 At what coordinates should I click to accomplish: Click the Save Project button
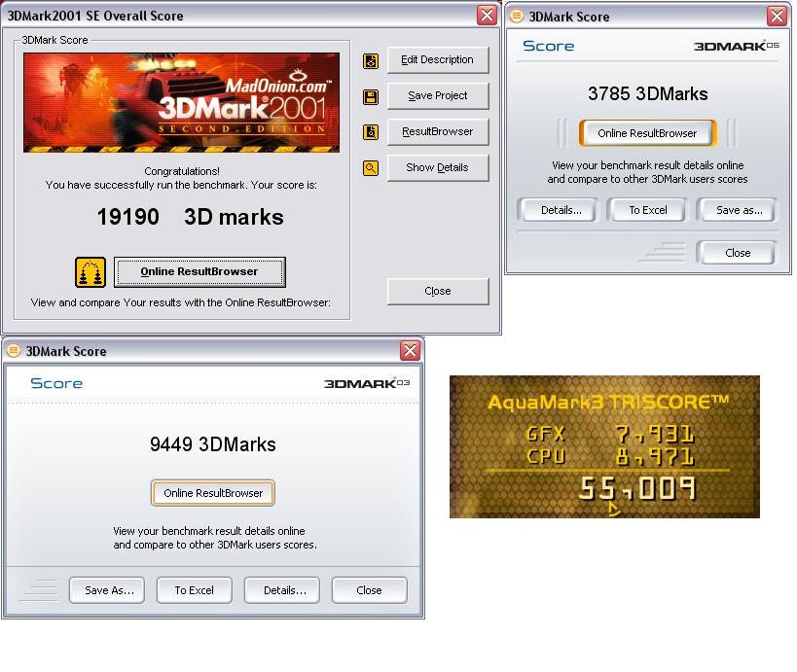coord(438,95)
